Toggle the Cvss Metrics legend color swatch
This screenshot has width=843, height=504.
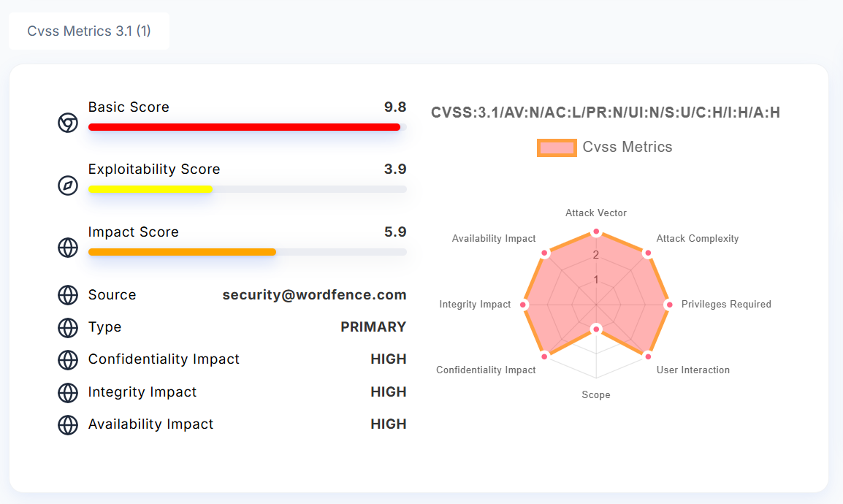(x=557, y=148)
